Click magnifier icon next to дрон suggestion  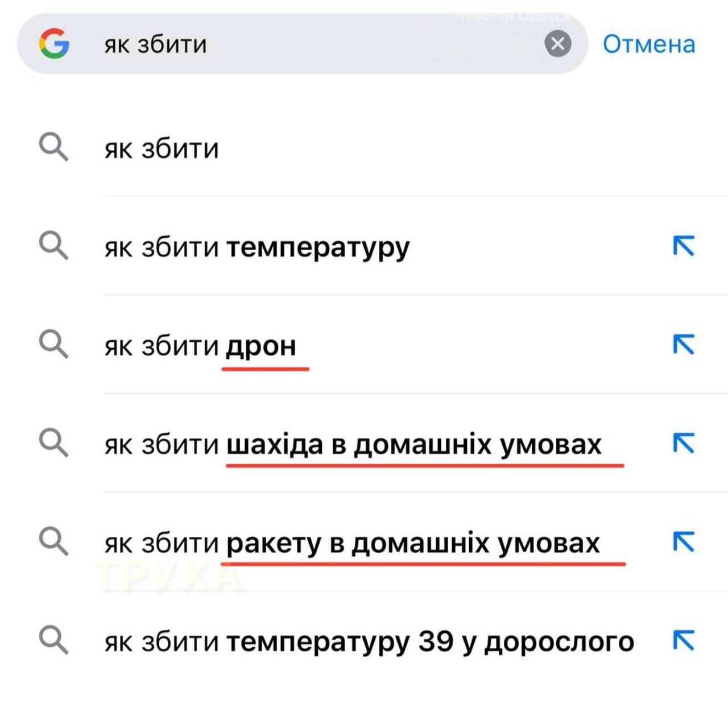53,344
